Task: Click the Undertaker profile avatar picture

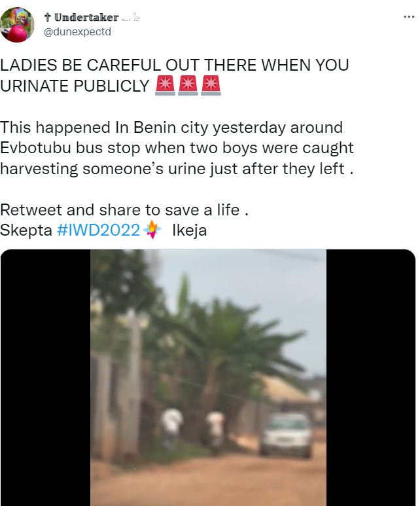Action: (x=18, y=25)
